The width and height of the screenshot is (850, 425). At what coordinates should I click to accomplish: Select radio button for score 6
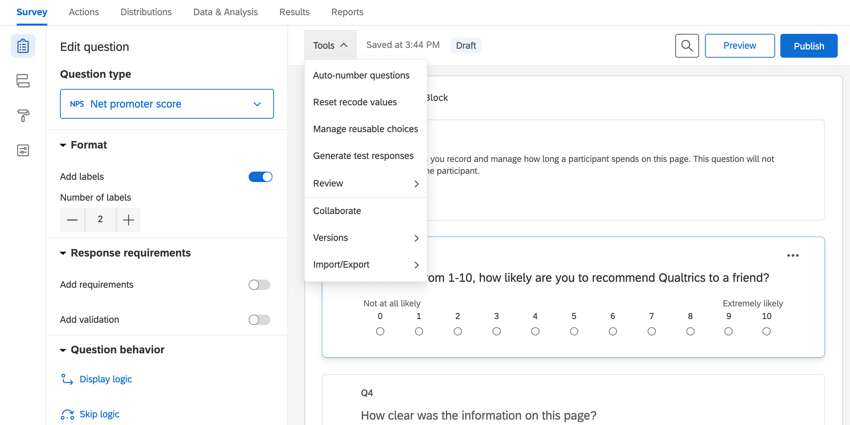pyautogui.click(x=613, y=331)
